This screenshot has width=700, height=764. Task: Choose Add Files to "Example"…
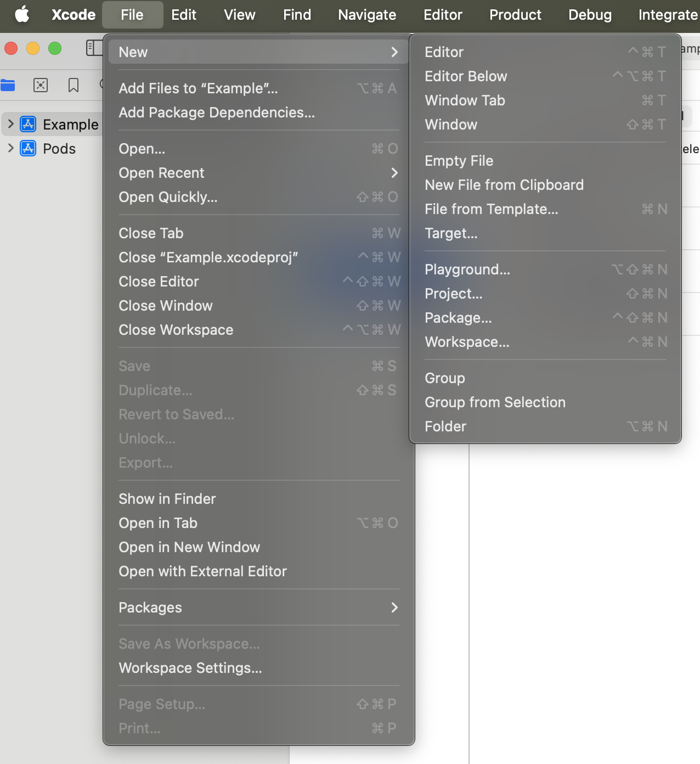click(x=258, y=88)
